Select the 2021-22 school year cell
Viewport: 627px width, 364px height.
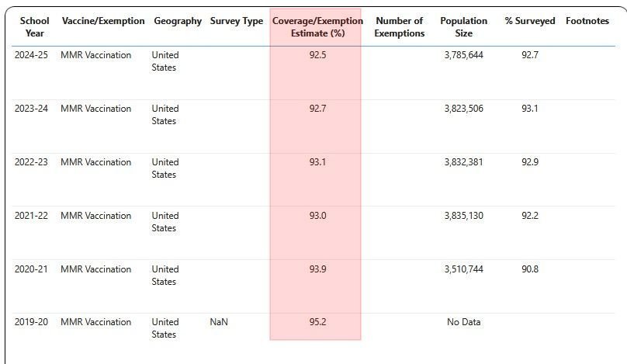point(31,216)
